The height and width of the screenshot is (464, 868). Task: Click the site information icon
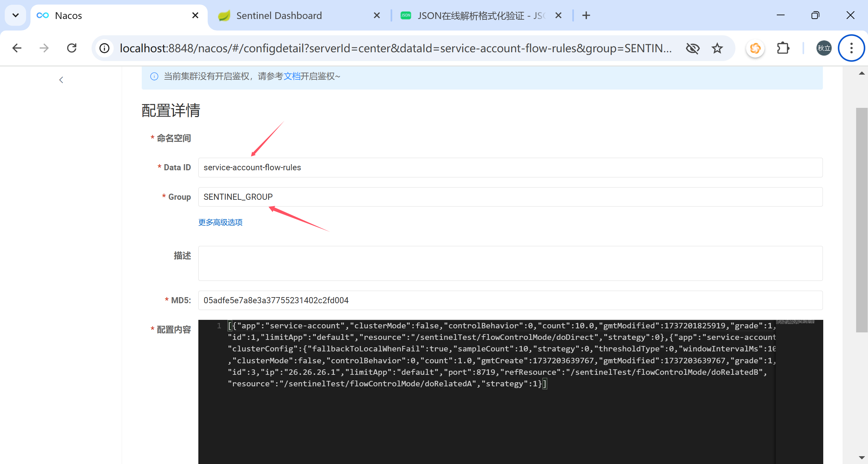point(104,48)
